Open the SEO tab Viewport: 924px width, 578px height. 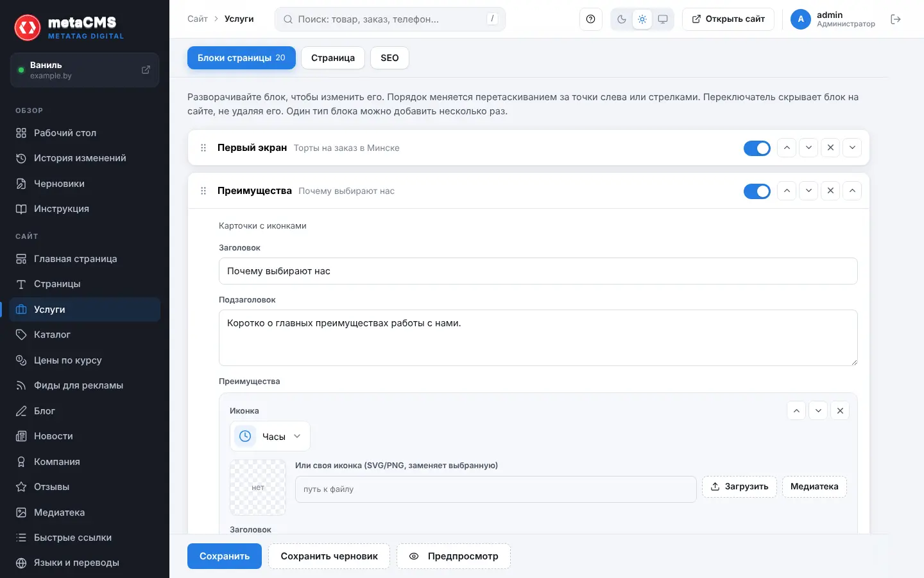click(x=389, y=58)
